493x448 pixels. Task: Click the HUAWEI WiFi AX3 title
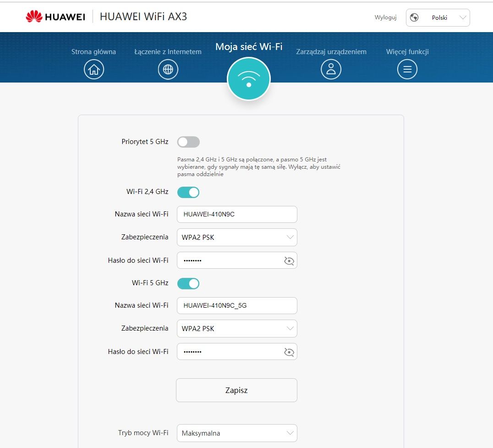(143, 17)
